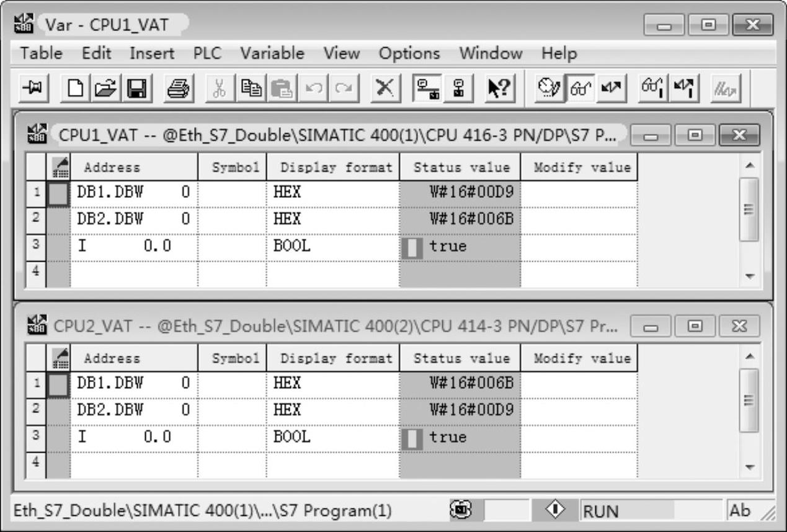Click the Display format column header in CPU2_VAT
Screen dimensions: 787x532
click(x=333, y=358)
